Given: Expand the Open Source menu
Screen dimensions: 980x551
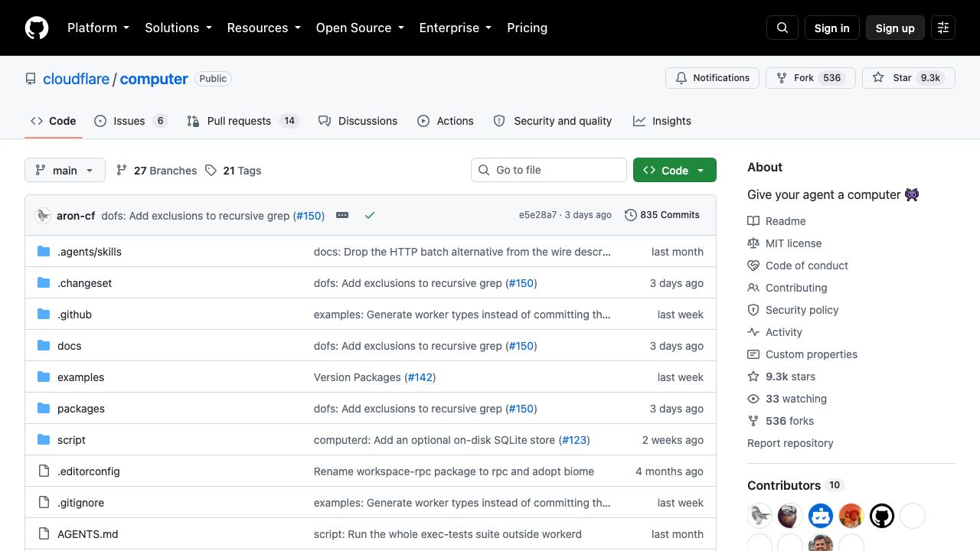Looking at the screenshot, I should point(360,28).
